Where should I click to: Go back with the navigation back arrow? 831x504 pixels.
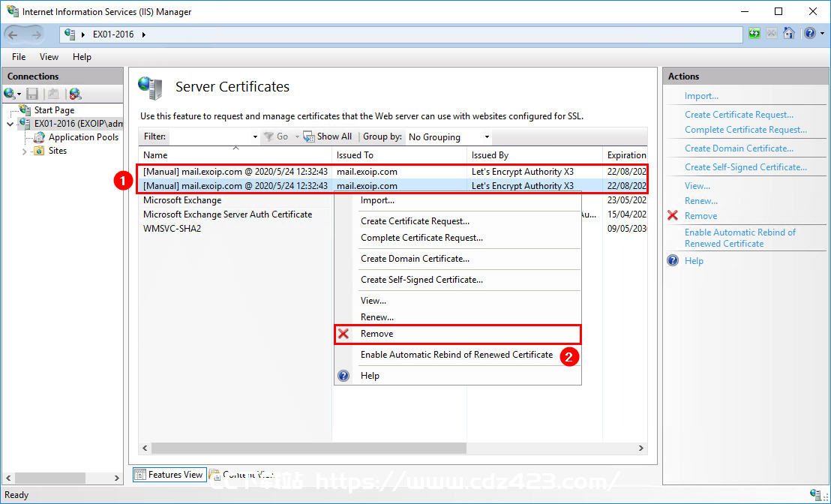pyautogui.click(x=13, y=35)
